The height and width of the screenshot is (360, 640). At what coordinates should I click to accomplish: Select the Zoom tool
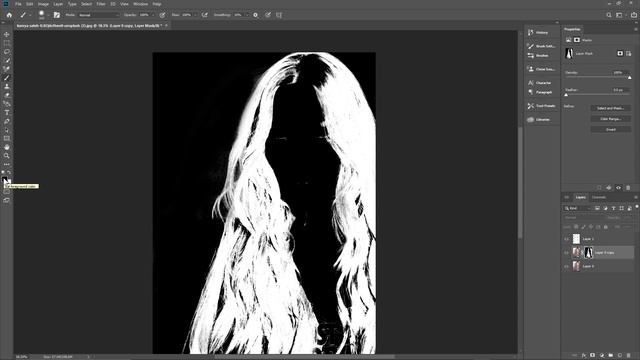(7, 156)
